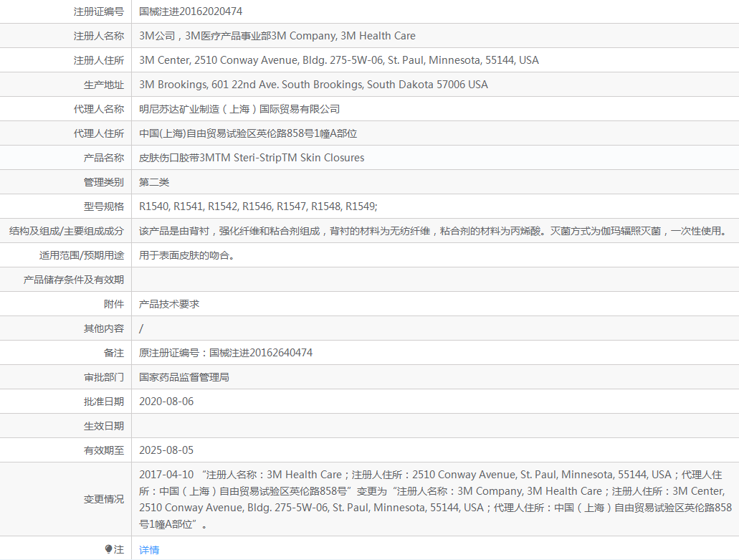Select model list starting with R1540

258,207
